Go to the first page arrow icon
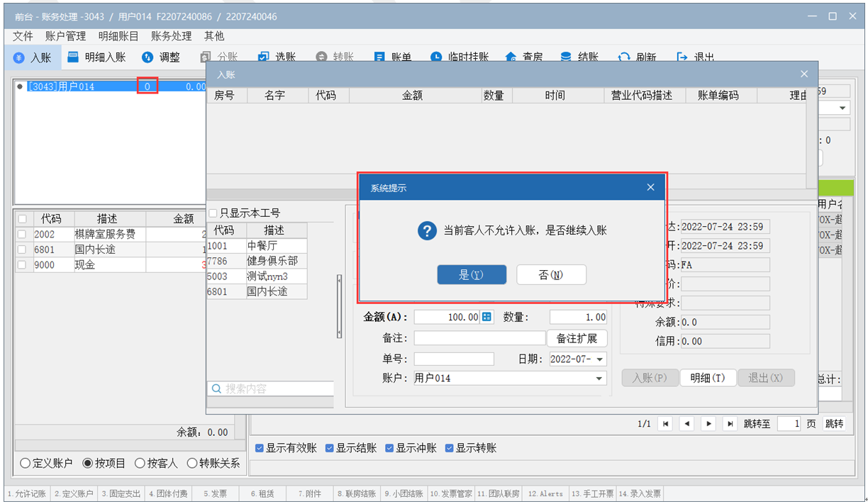The image size is (868, 504). [x=665, y=424]
